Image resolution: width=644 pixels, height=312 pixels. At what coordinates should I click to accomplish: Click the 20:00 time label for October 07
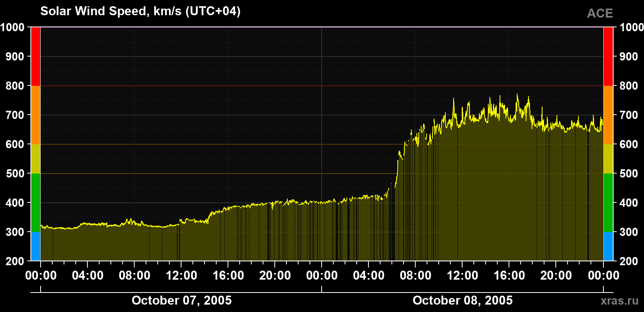(275, 275)
